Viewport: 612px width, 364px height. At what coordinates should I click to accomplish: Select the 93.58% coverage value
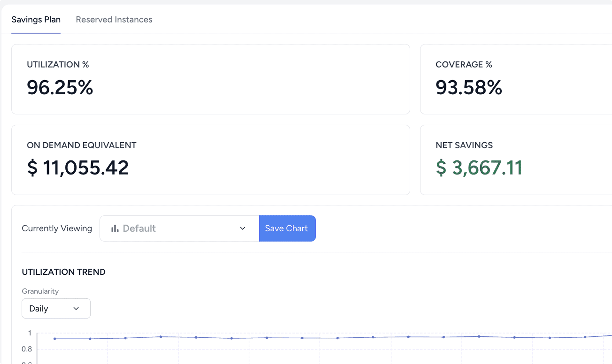[x=469, y=87]
